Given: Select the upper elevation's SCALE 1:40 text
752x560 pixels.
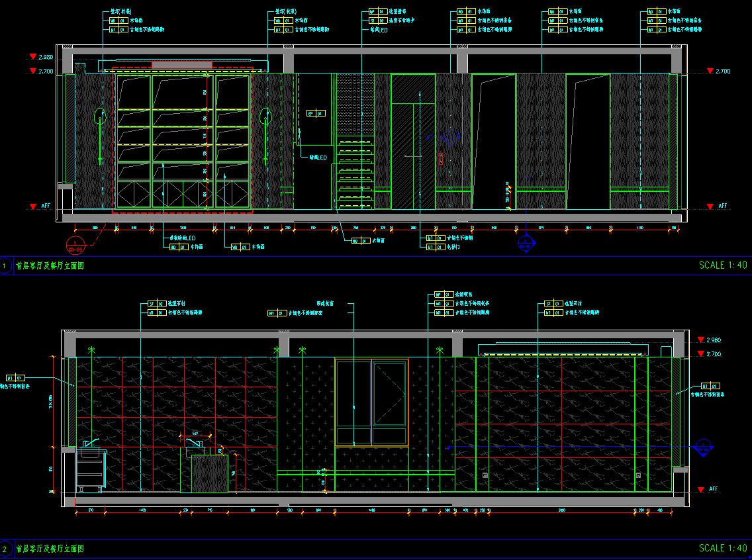Looking at the screenshot, I should [723, 265].
